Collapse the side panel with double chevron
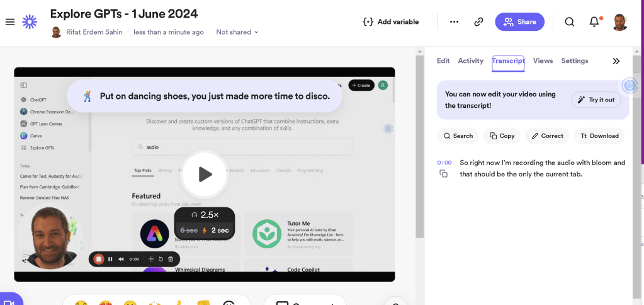 [x=616, y=61]
